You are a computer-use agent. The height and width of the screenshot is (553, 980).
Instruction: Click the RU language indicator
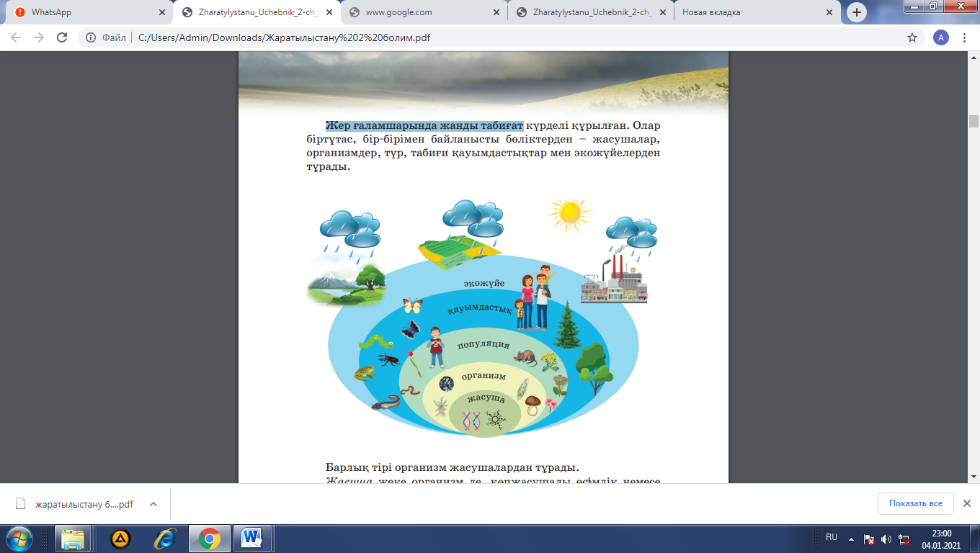832,537
